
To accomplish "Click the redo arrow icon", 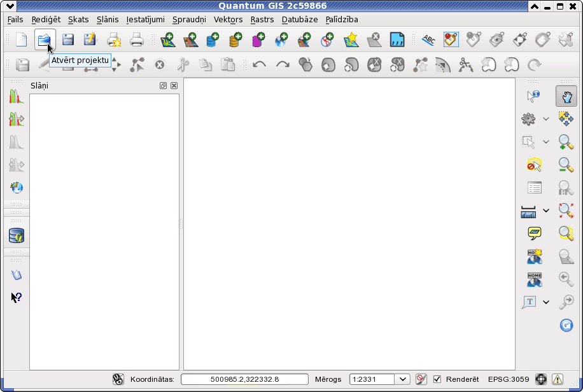I will 283,65.
